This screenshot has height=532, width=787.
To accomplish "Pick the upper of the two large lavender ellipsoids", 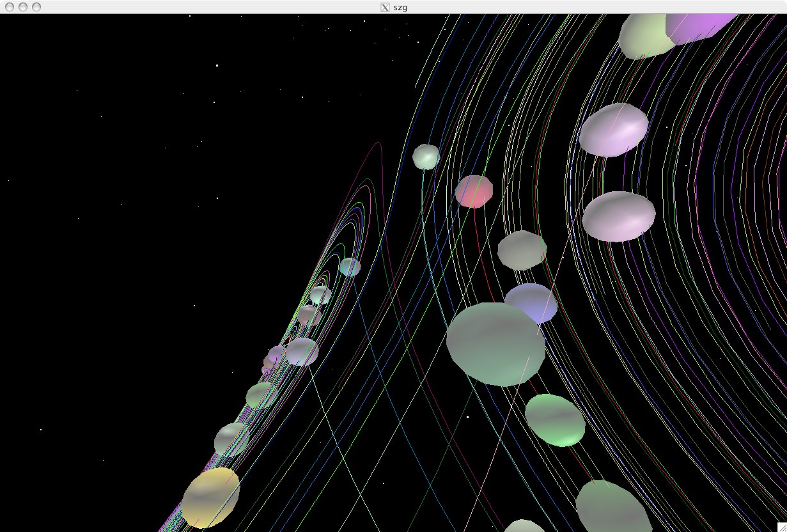I will tap(613, 130).
